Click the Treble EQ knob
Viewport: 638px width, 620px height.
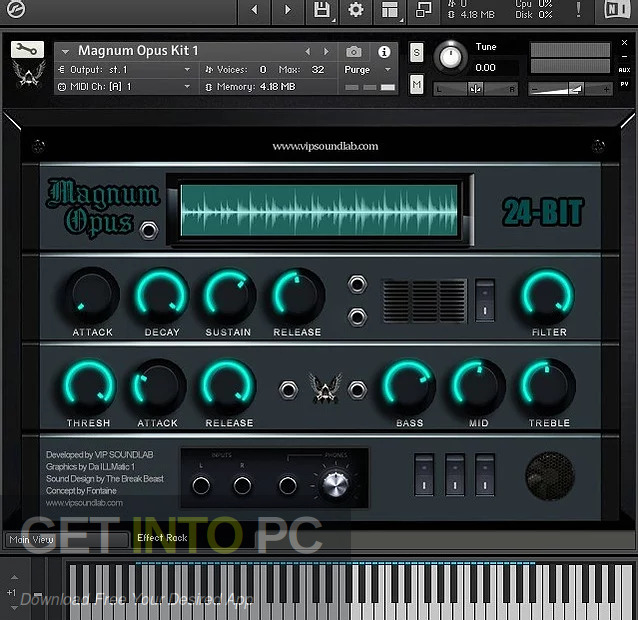(548, 385)
